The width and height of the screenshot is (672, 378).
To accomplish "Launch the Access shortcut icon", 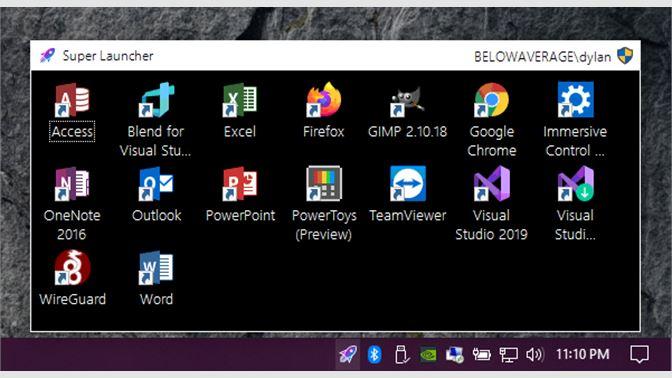I will coord(72,100).
